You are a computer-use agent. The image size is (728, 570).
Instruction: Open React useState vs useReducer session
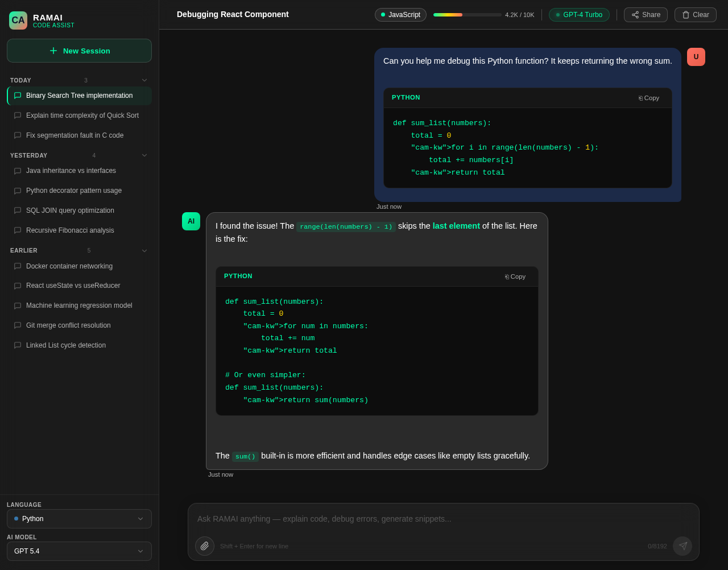79,286
